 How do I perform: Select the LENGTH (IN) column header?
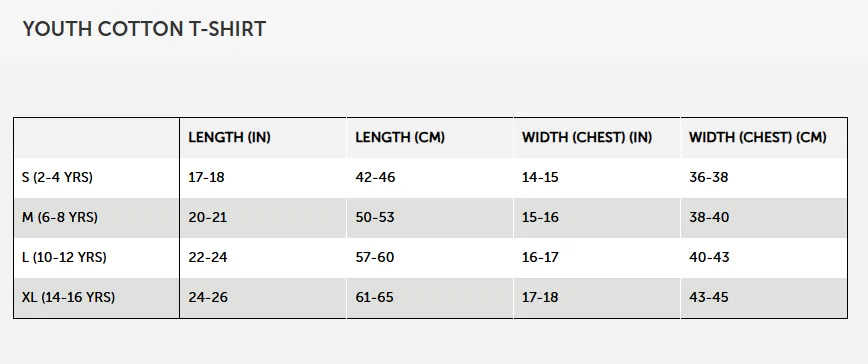(x=229, y=138)
